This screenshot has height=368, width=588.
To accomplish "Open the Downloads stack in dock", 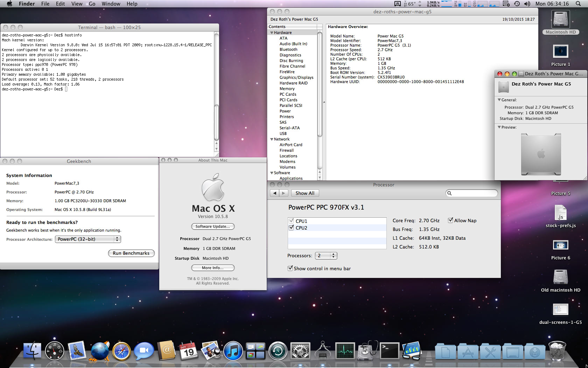I will coord(534,352).
